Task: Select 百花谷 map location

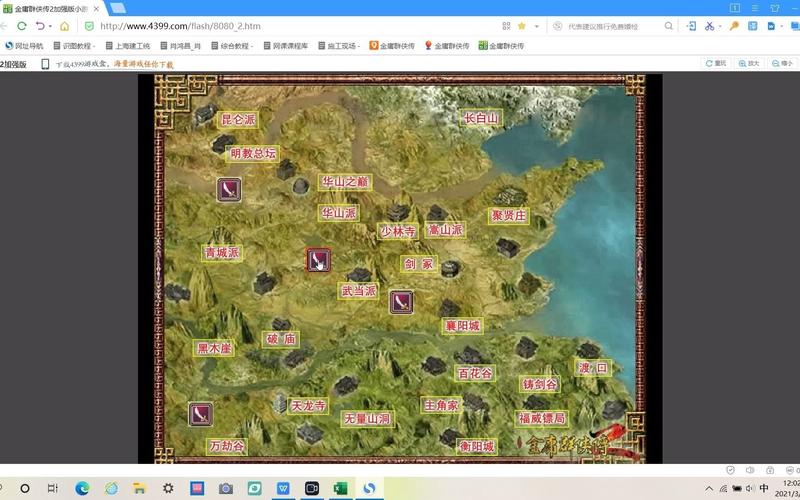Action: [x=475, y=373]
